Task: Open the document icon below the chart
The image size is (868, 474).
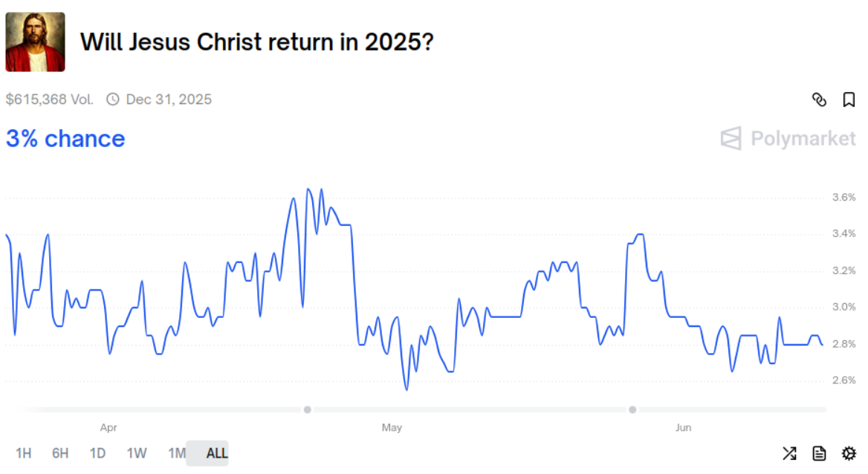Action: point(819,453)
